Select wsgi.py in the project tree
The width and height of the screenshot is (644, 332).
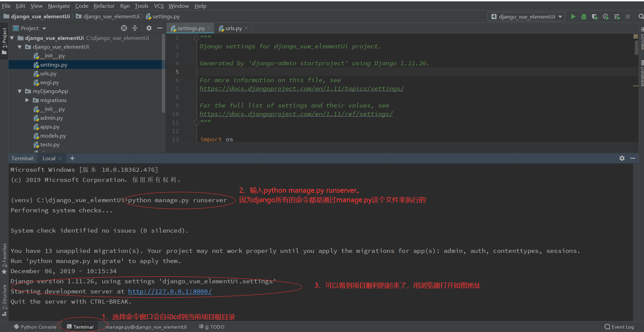pos(49,82)
